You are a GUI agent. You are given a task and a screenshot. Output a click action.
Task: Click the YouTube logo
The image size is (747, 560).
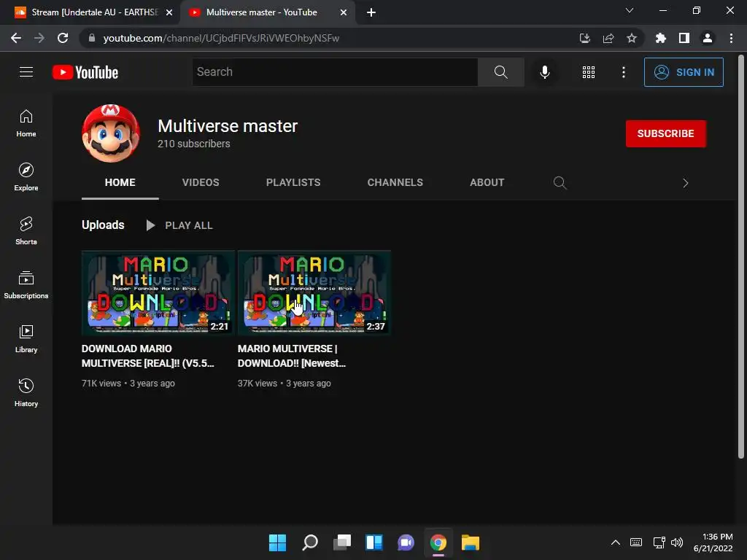[x=85, y=72]
